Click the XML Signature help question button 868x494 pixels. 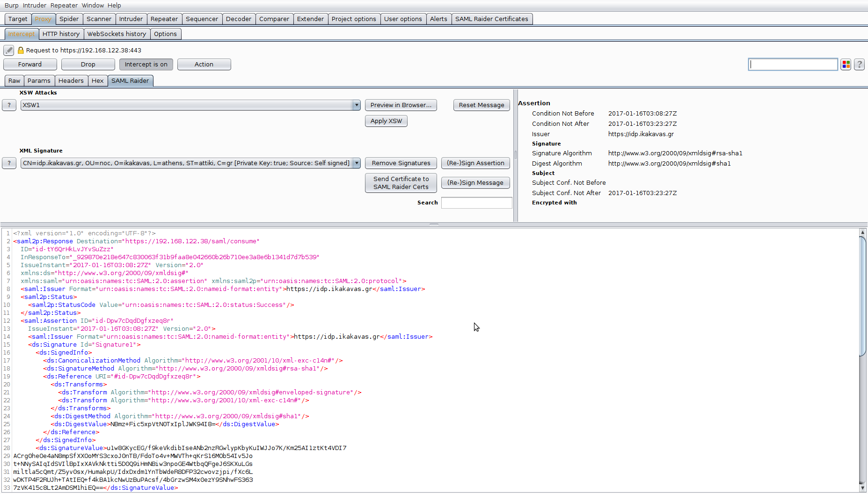(9, 163)
